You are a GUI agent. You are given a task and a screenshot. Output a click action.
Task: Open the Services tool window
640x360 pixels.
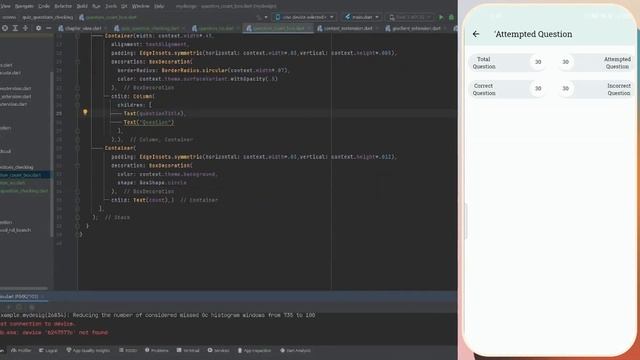click(x=218, y=350)
